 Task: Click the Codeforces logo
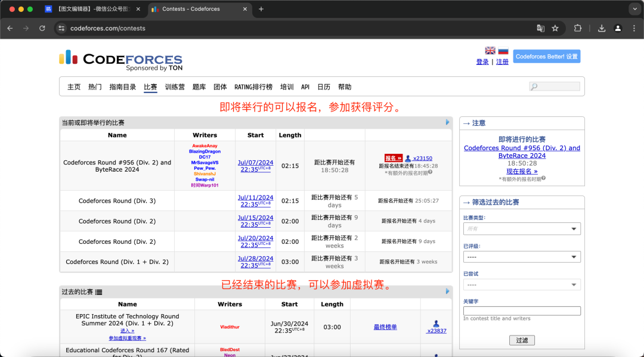[119, 58]
